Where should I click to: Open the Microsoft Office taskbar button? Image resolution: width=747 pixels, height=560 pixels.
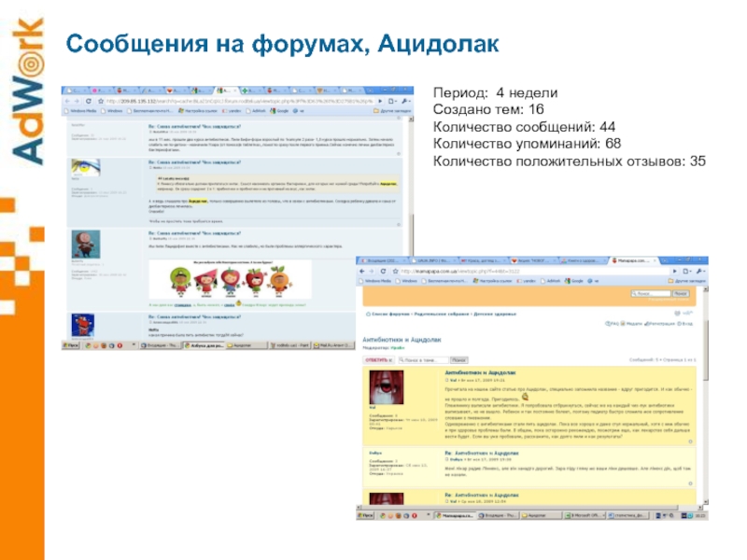[x=585, y=516]
